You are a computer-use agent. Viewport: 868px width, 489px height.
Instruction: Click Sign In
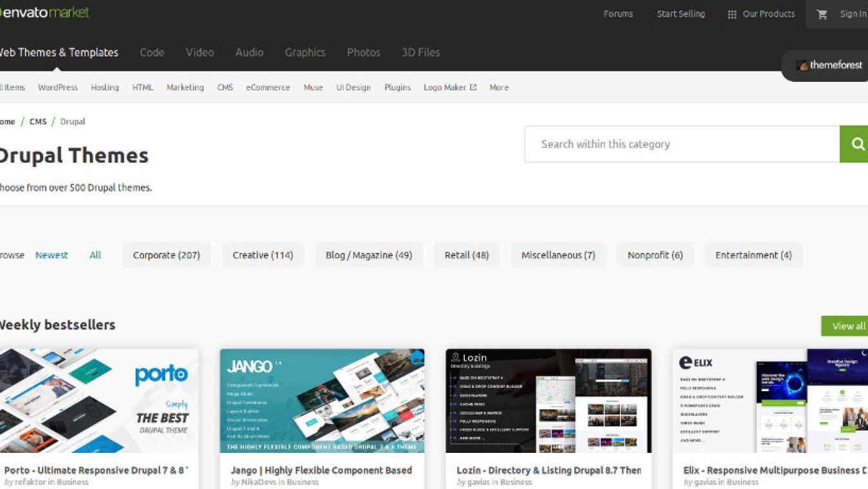coord(853,14)
